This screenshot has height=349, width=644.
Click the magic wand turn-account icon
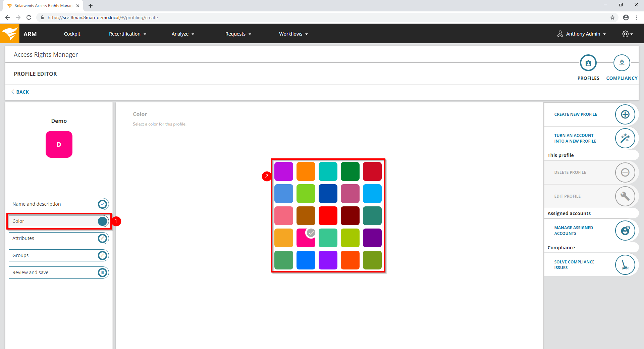coord(625,138)
